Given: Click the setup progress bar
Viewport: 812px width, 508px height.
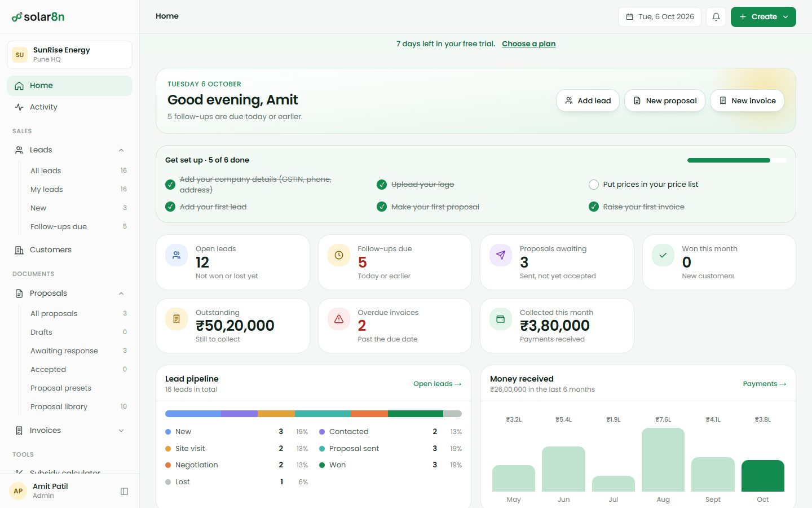Looking at the screenshot, I should (736, 160).
